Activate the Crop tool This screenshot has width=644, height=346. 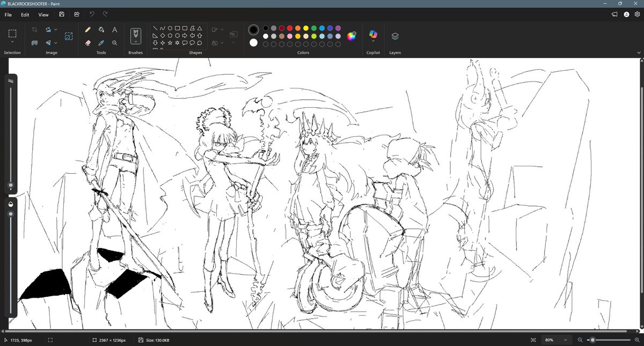click(34, 30)
